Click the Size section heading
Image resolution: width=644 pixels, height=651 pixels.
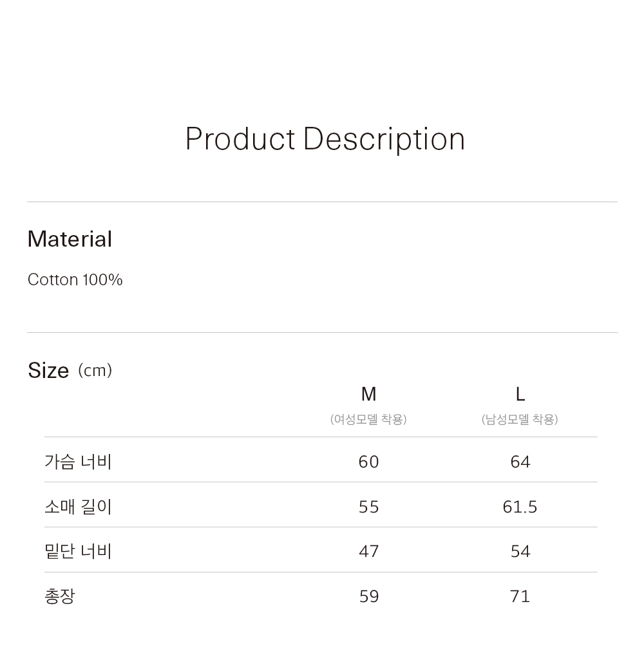coord(48,371)
